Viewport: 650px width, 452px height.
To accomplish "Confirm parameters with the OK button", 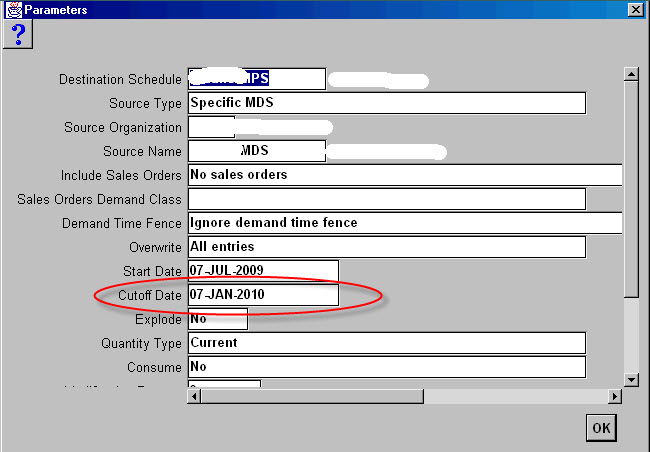I will pos(601,428).
